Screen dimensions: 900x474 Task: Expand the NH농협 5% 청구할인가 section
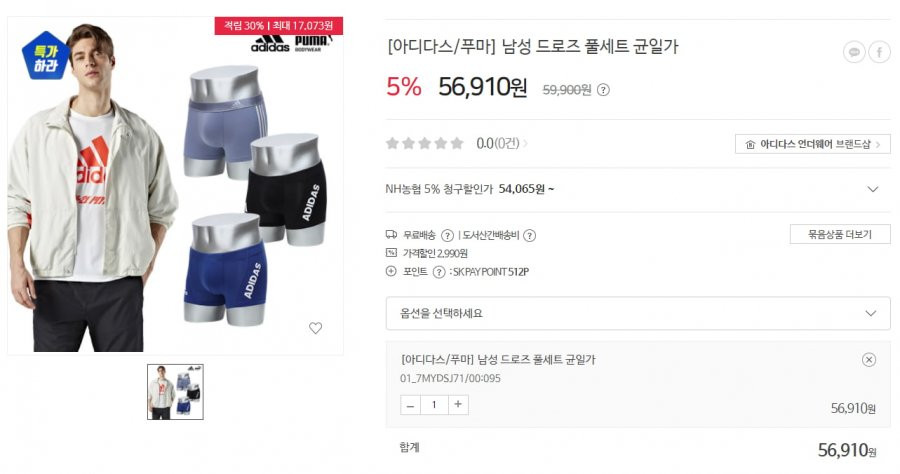pyautogui.click(x=638, y=189)
